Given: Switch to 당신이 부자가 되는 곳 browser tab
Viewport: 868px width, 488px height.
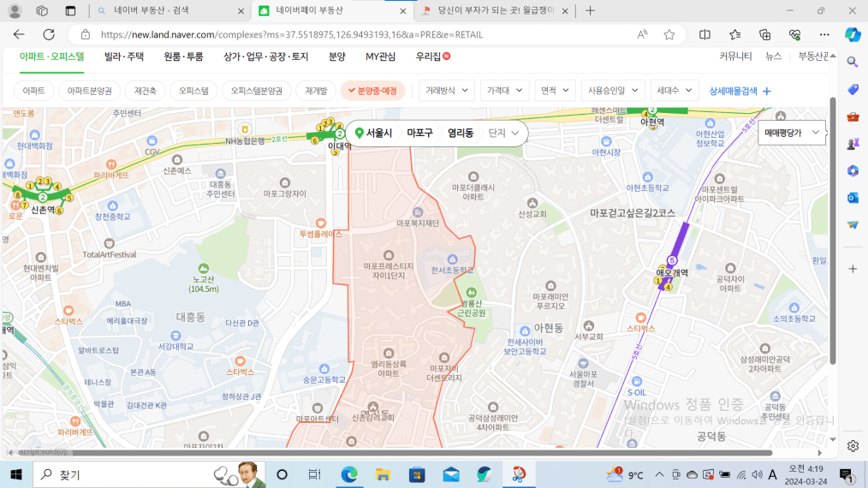Looking at the screenshot, I should (494, 10).
